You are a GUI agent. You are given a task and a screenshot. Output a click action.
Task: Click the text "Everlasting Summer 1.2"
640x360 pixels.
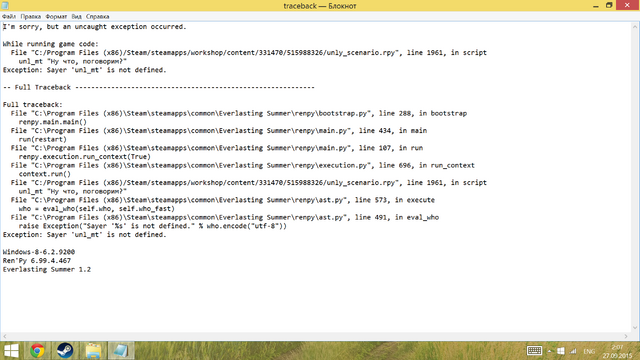47,269
